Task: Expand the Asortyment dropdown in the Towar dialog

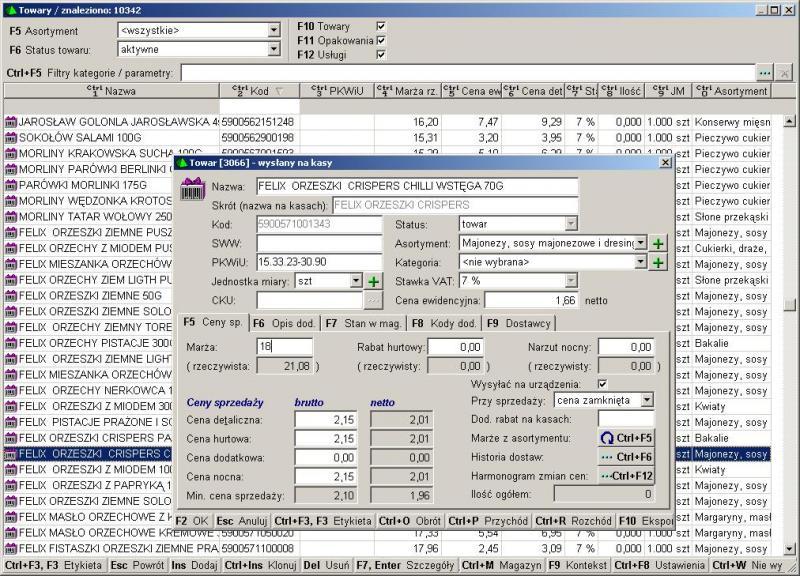Action: 641,243
